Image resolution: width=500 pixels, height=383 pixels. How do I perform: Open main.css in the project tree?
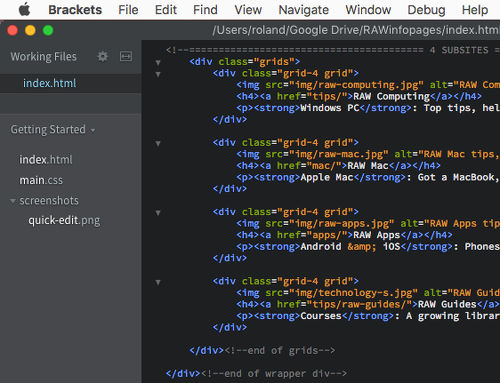coord(41,180)
